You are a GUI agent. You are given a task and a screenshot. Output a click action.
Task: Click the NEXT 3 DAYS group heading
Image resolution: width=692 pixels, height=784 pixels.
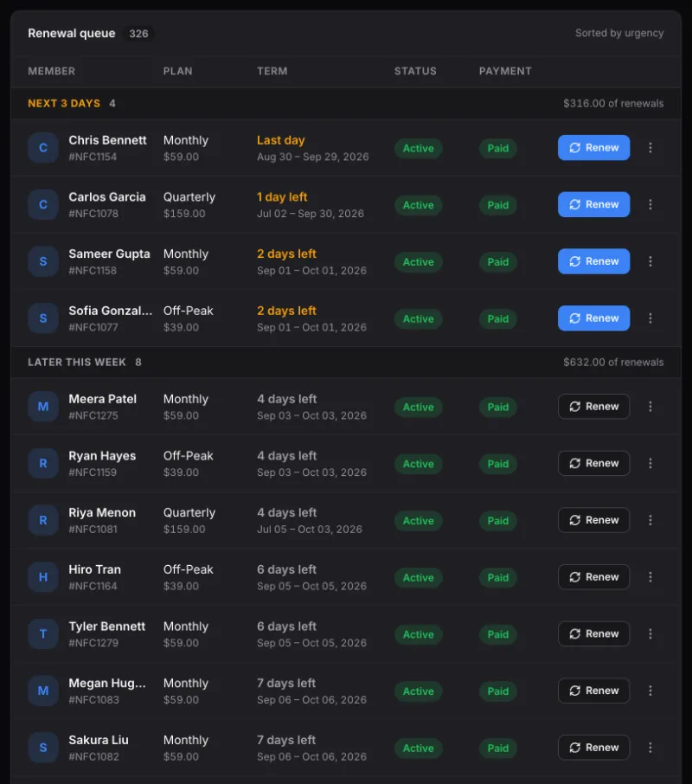point(64,104)
